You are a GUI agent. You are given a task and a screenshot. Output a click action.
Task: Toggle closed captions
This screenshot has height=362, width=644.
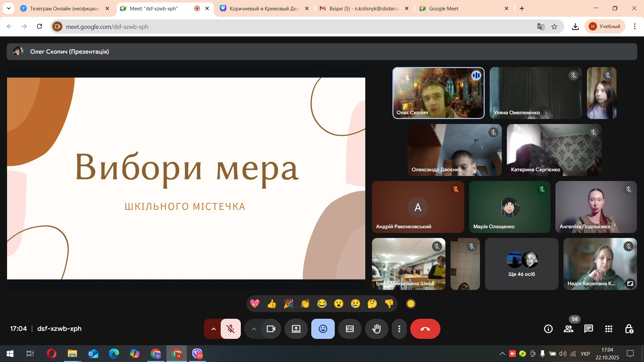click(350, 329)
